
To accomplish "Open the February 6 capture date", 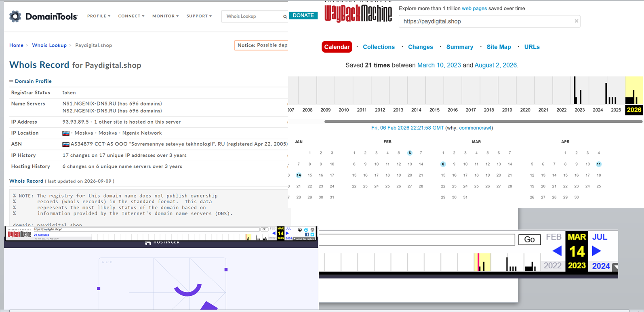I will pos(410,153).
